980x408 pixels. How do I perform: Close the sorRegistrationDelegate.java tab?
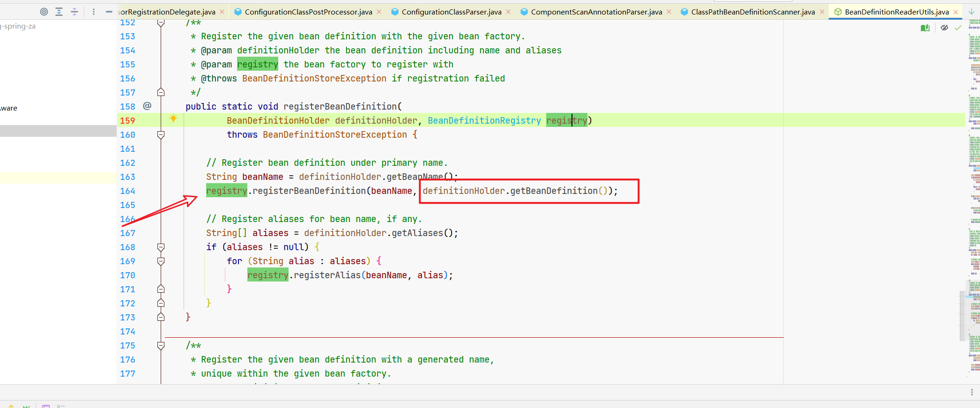(222, 12)
